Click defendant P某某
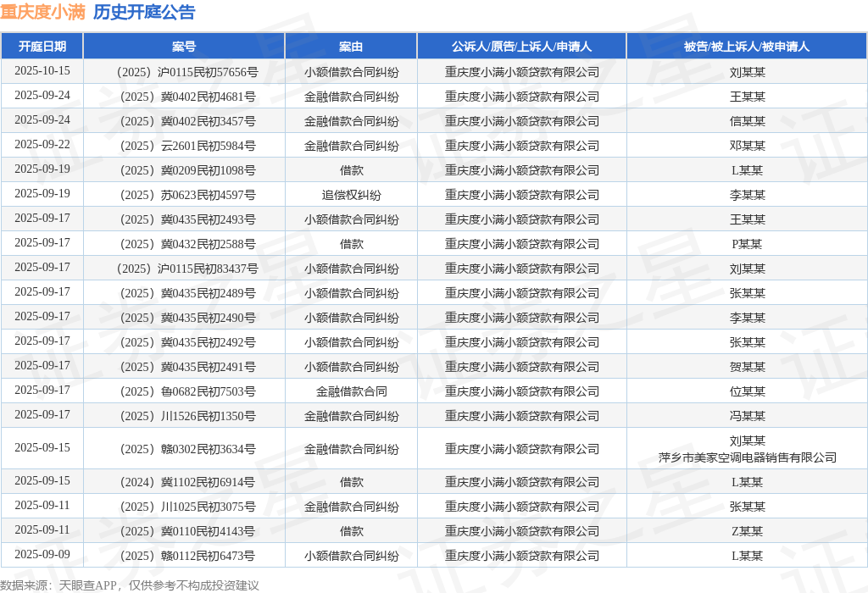The height and width of the screenshot is (593, 868). (748, 244)
